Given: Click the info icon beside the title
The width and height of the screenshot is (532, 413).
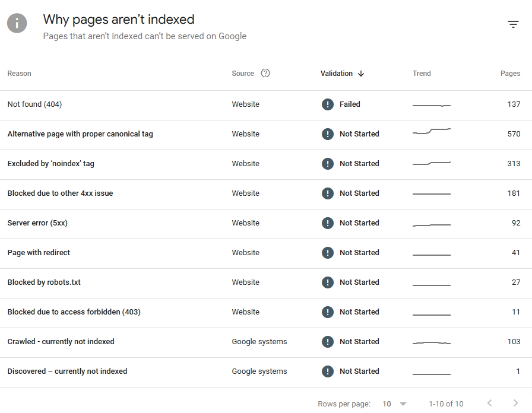Looking at the screenshot, I should pos(17,23).
